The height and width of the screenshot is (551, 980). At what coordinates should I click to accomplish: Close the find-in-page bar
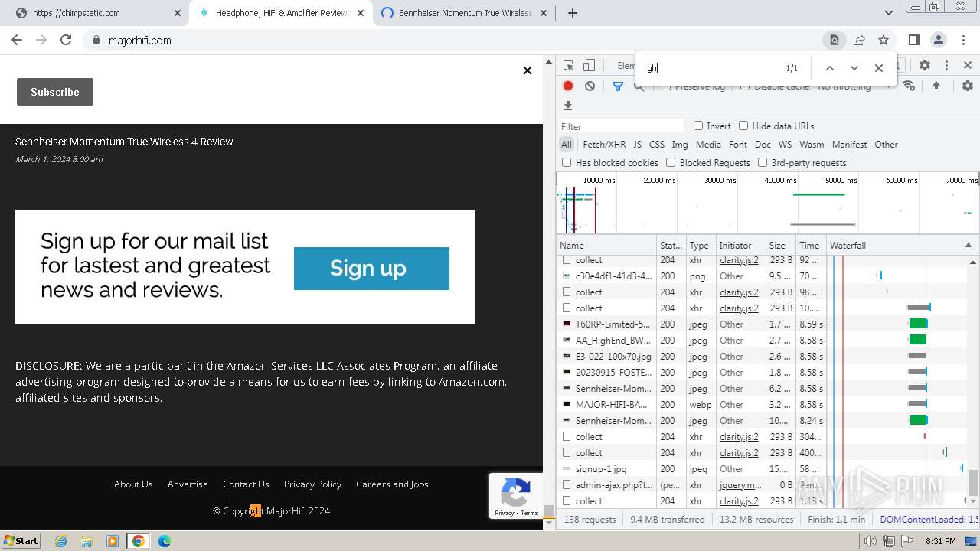[879, 68]
